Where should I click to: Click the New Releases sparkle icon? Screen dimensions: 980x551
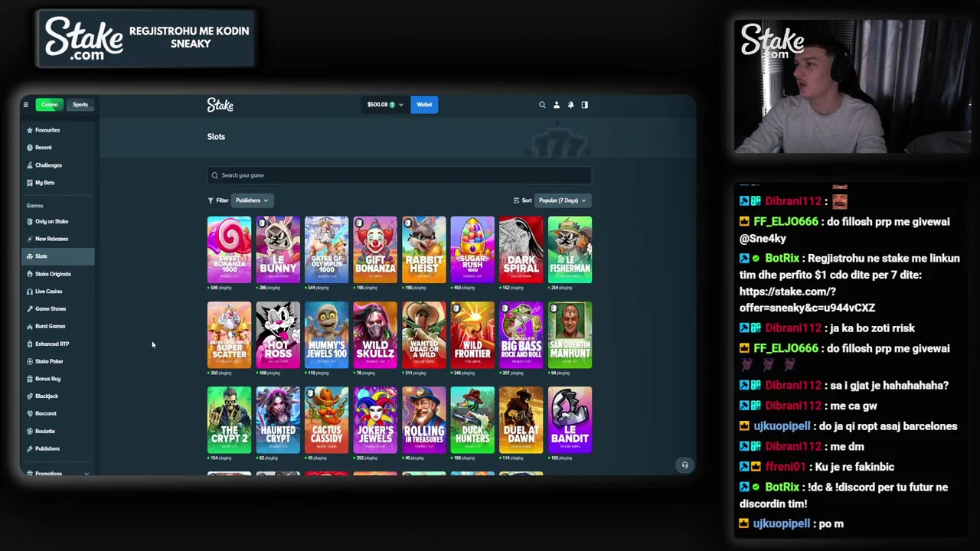click(29, 239)
